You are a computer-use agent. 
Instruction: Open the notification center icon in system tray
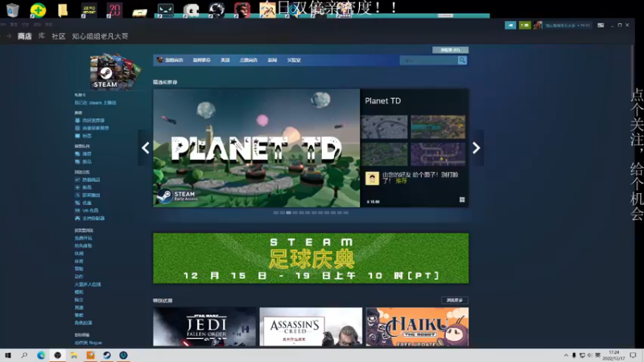[633, 356]
